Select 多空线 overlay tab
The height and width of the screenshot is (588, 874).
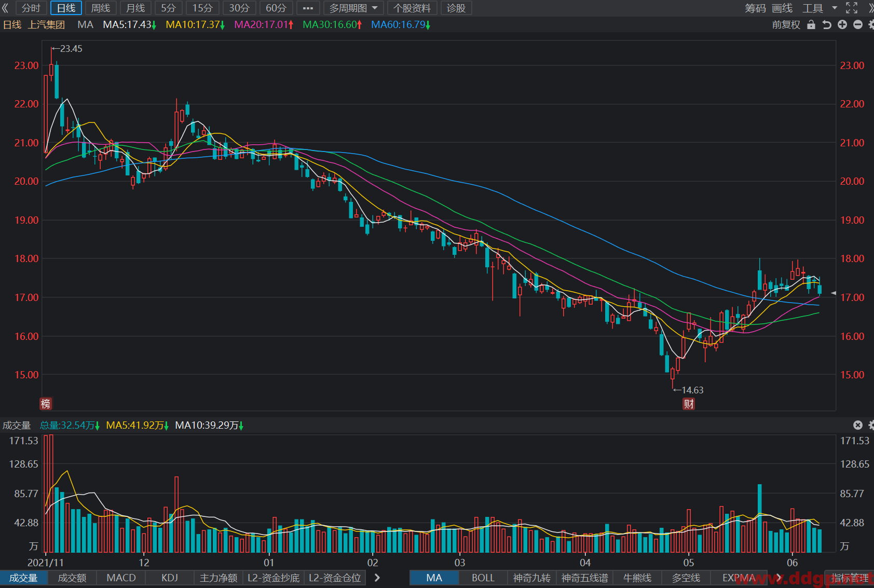pyautogui.click(x=686, y=578)
